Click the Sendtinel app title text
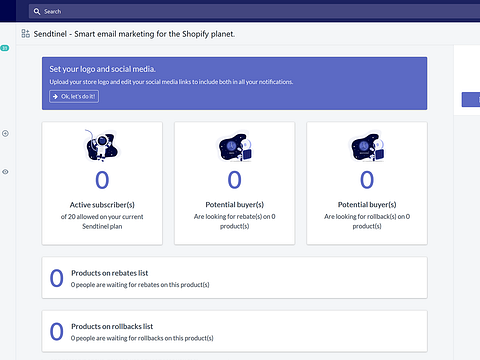Screen dimensions: 480x360 134,34
